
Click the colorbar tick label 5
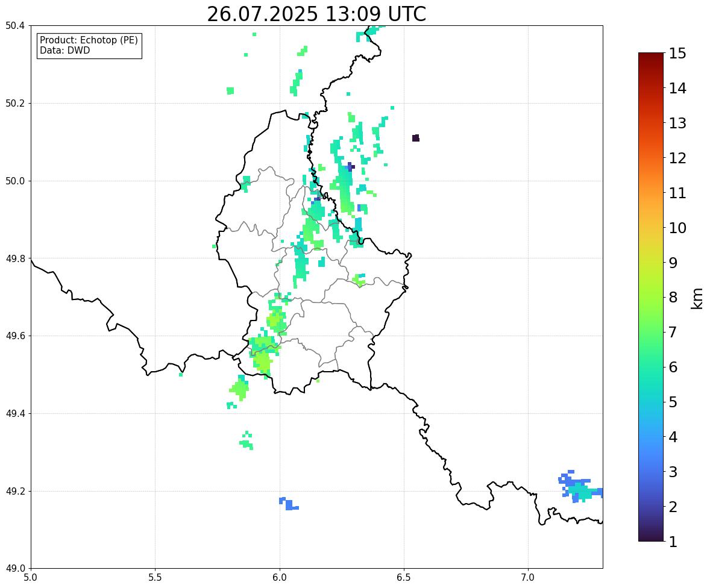[x=673, y=402]
